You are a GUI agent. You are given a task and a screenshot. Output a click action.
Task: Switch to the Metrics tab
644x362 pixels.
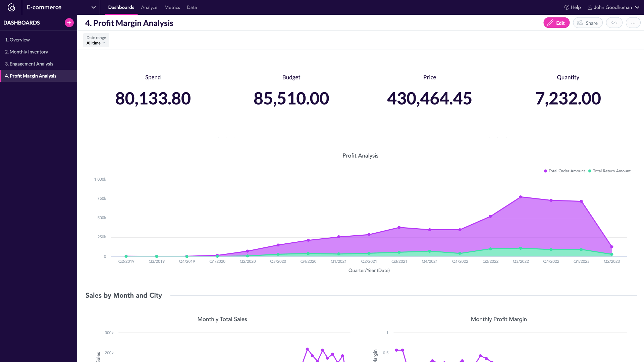pos(172,7)
